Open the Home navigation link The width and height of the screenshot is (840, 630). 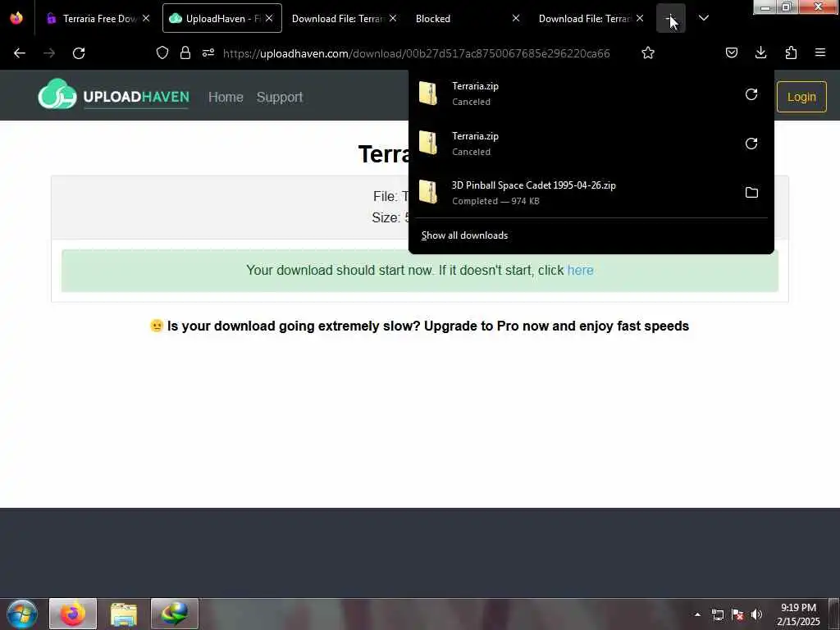tap(226, 97)
